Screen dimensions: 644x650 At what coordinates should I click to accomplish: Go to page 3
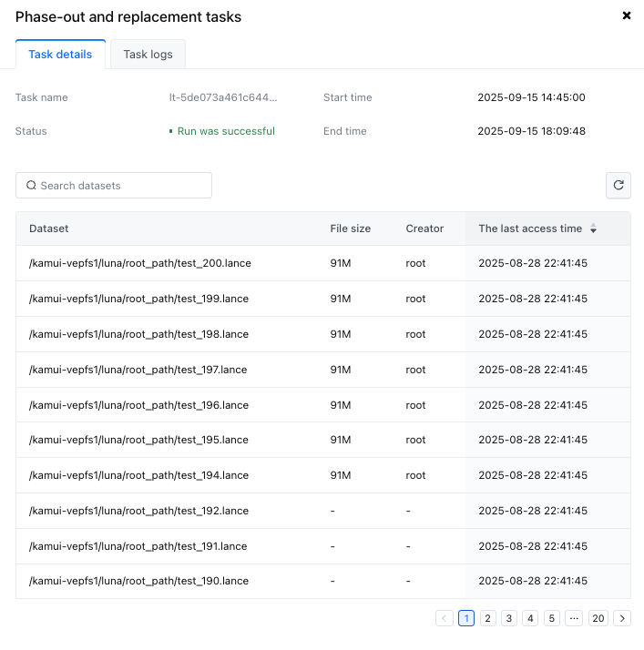point(509,618)
